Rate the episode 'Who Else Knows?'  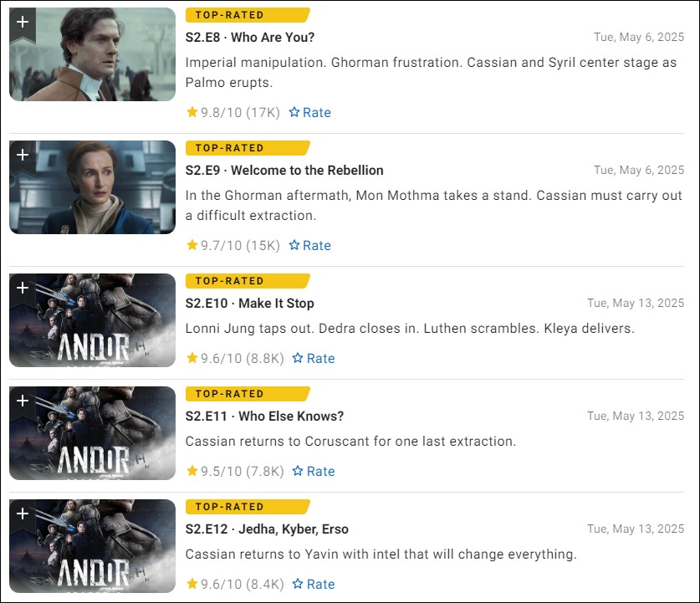coord(314,471)
